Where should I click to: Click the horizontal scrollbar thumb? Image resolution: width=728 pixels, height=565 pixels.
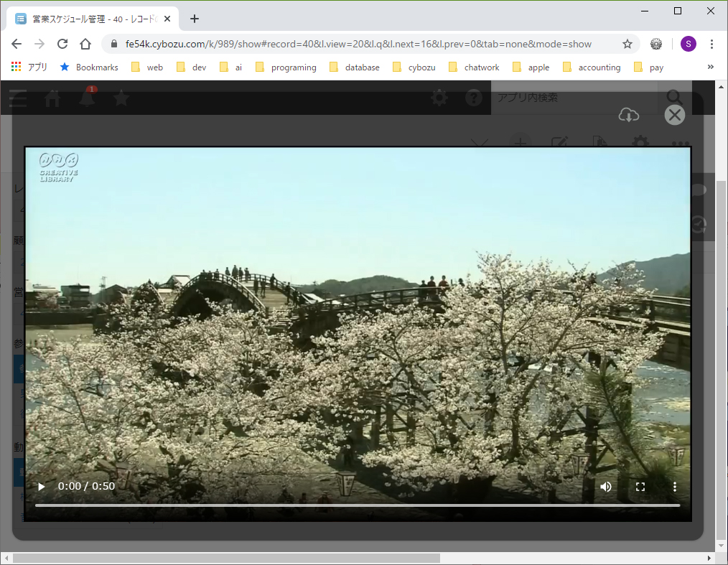tap(226, 558)
